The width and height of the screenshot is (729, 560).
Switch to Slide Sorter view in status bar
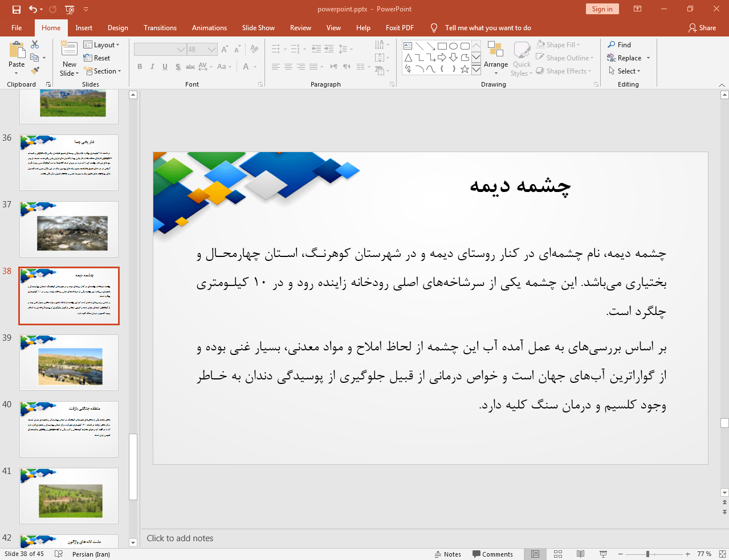(x=558, y=554)
